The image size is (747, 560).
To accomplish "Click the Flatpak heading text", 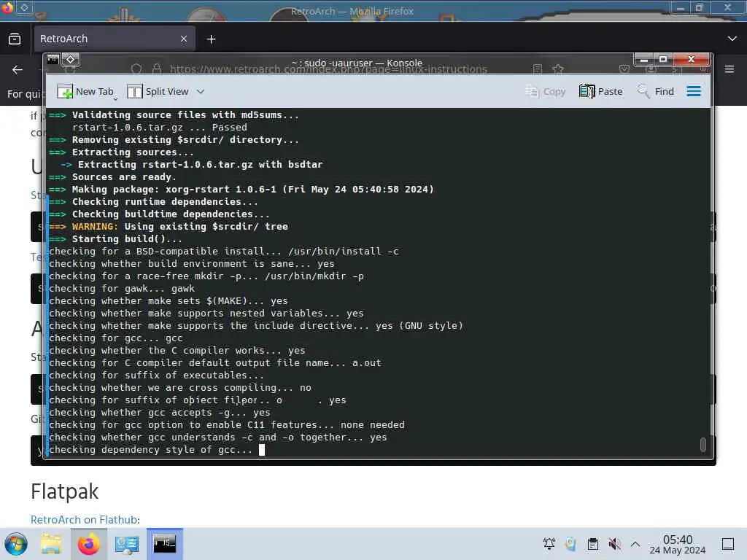I will tap(64, 491).
